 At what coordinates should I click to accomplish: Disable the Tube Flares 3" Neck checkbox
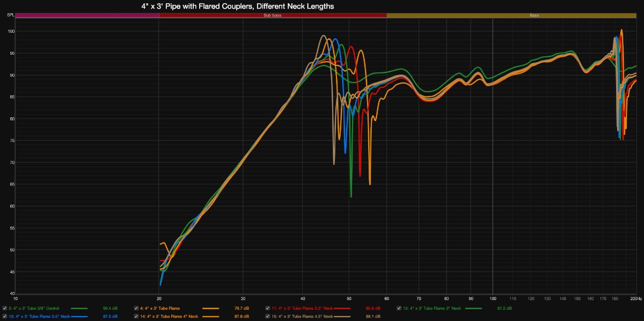(x=399, y=308)
